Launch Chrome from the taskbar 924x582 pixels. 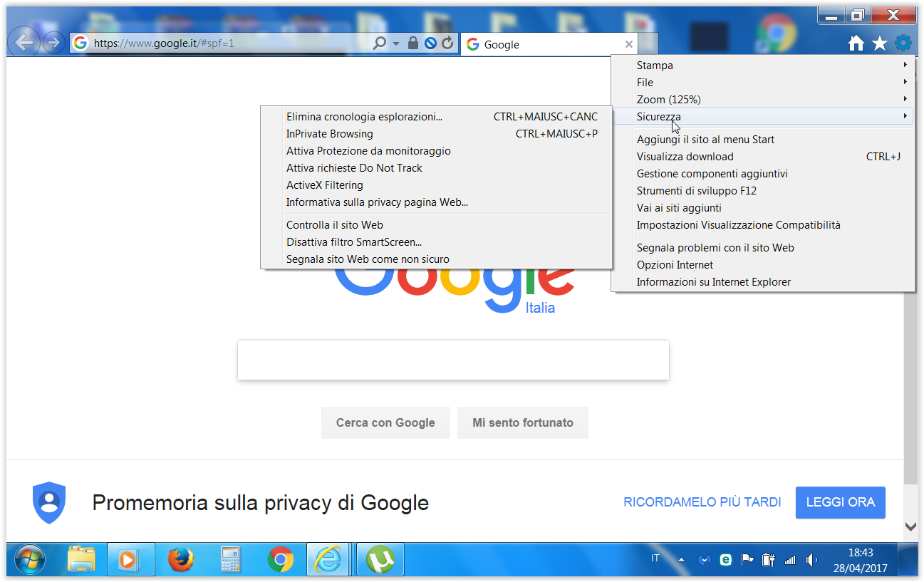[280, 559]
